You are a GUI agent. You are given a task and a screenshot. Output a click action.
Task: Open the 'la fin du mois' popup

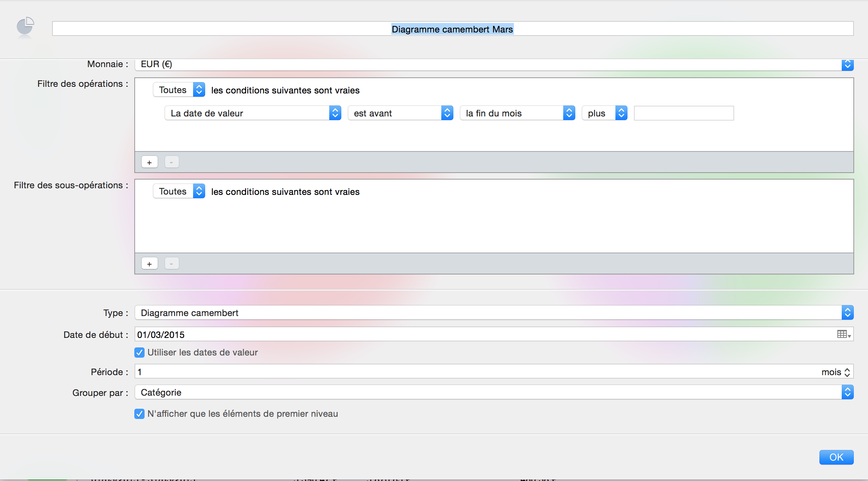(x=517, y=113)
